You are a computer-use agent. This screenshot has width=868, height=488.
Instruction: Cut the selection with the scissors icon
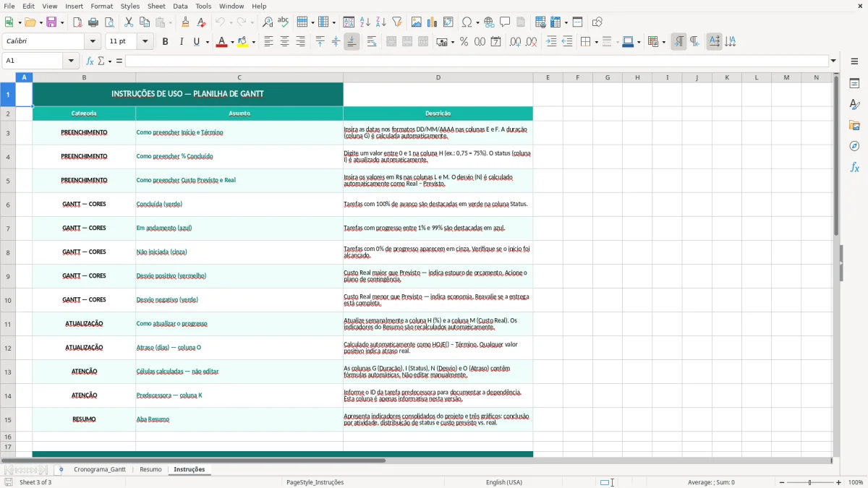[129, 22]
